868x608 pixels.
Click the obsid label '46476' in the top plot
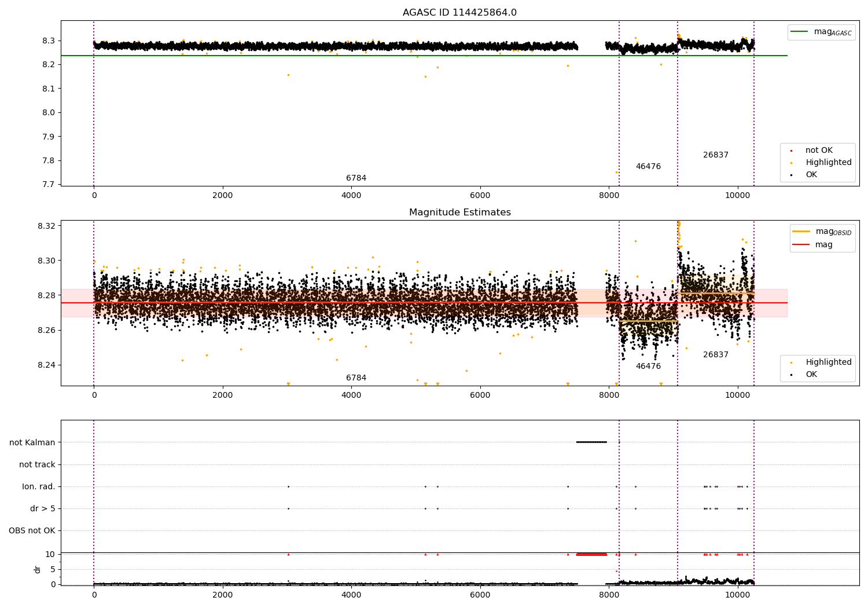648,167
